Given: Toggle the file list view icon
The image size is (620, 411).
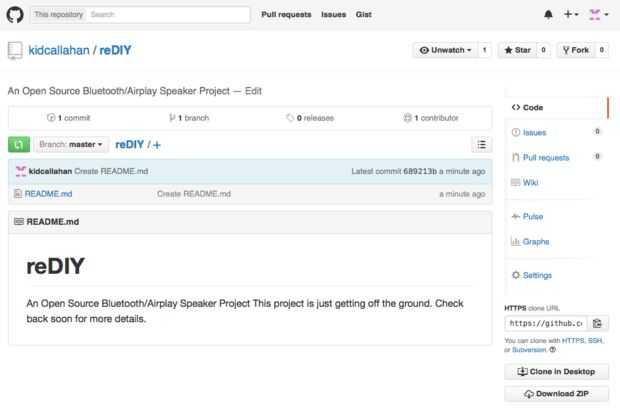Looking at the screenshot, I should pos(482,145).
